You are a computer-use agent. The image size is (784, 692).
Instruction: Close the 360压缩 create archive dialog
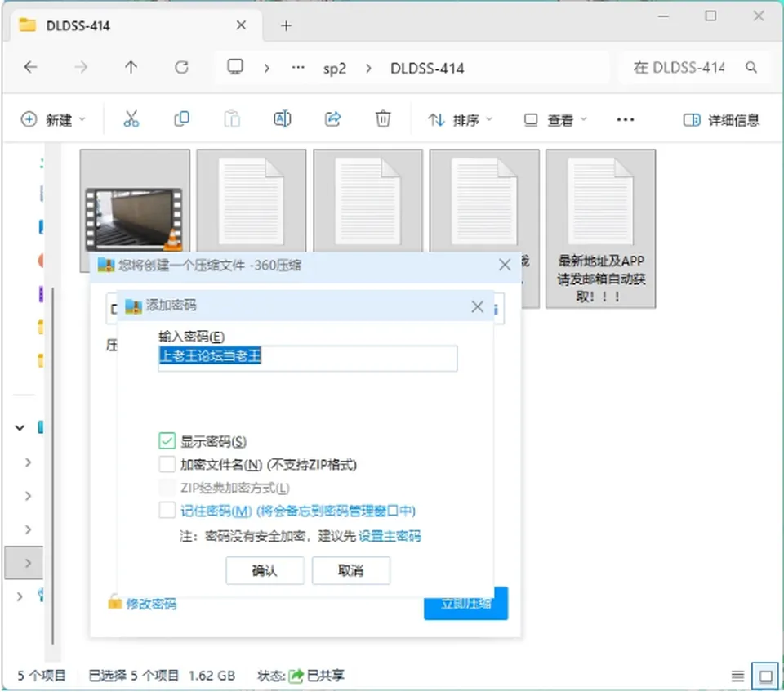[x=505, y=265]
